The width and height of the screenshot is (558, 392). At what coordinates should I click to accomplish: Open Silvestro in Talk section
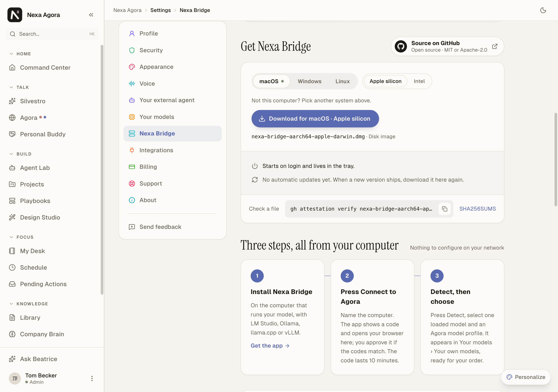point(52,101)
